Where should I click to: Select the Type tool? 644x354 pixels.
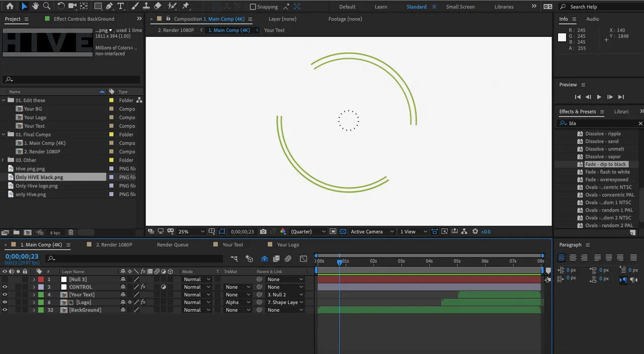(121, 6)
